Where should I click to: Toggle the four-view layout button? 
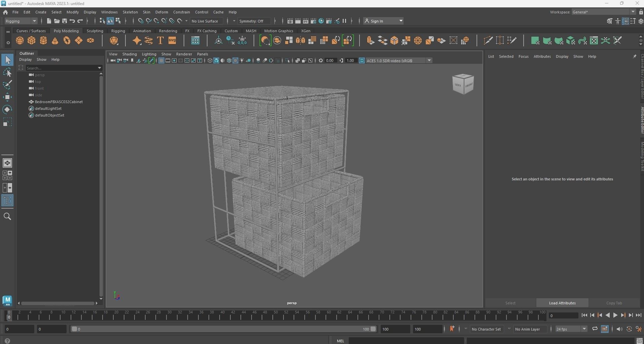[7, 175]
